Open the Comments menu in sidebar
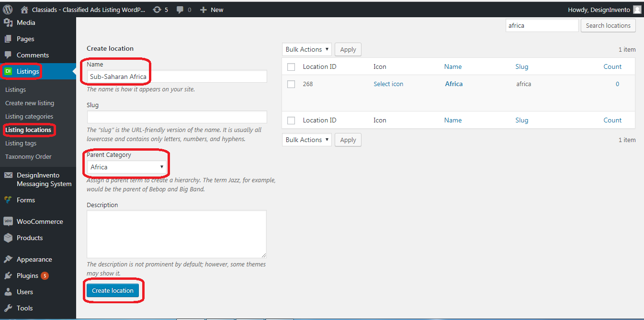The width and height of the screenshot is (644, 320). coord(33,55)
